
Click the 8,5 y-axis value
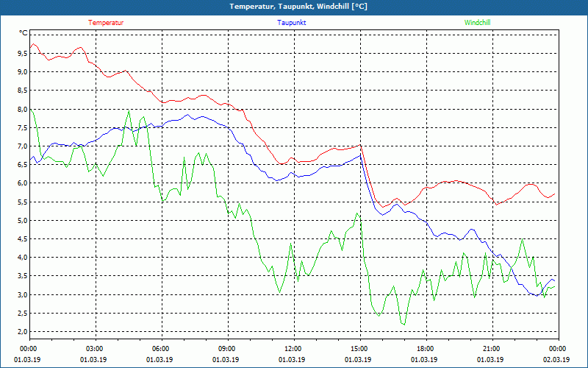click(23, 91)
